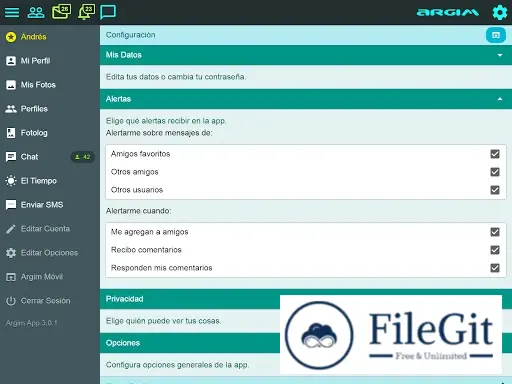
Task: Open the hamburger menu icon
Action: pos(12,12)
